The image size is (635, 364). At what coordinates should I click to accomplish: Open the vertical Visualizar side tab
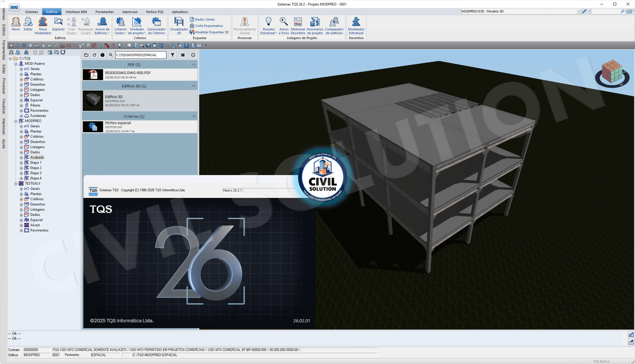[x=4, y=106]
